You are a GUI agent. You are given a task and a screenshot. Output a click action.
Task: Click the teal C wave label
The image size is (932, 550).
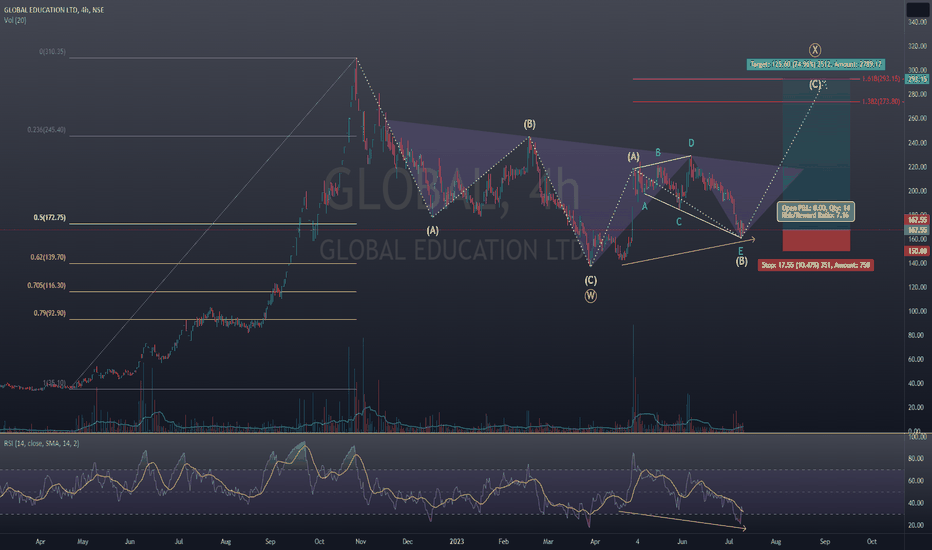[x=679, y=222]
